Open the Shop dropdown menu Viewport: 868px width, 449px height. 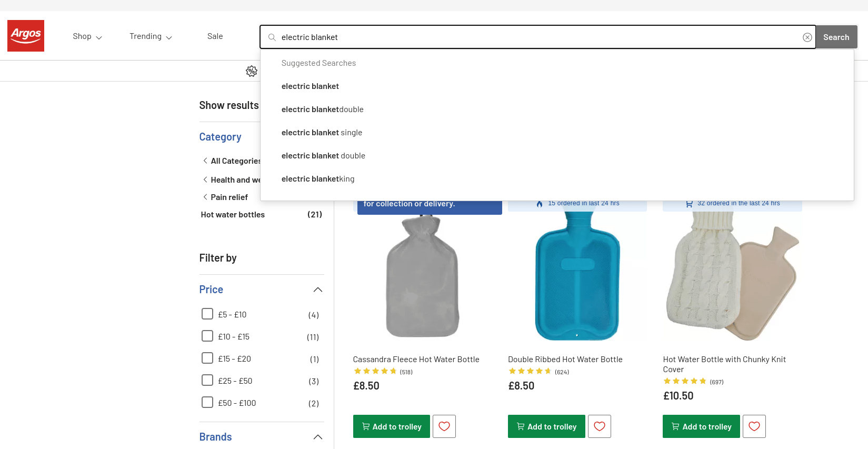pyautogui.click(x=87, y=36)
